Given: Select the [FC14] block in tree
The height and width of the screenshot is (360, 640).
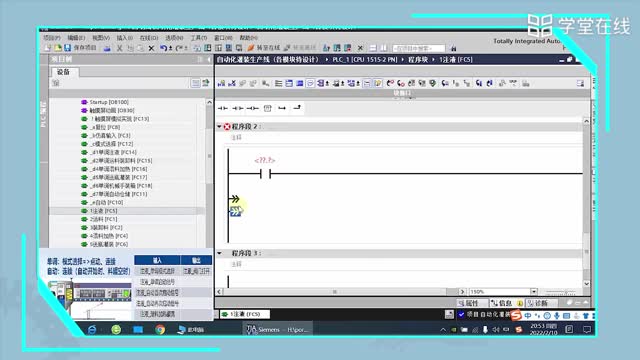Looking at the screenshot, I should tap(109, 152).
